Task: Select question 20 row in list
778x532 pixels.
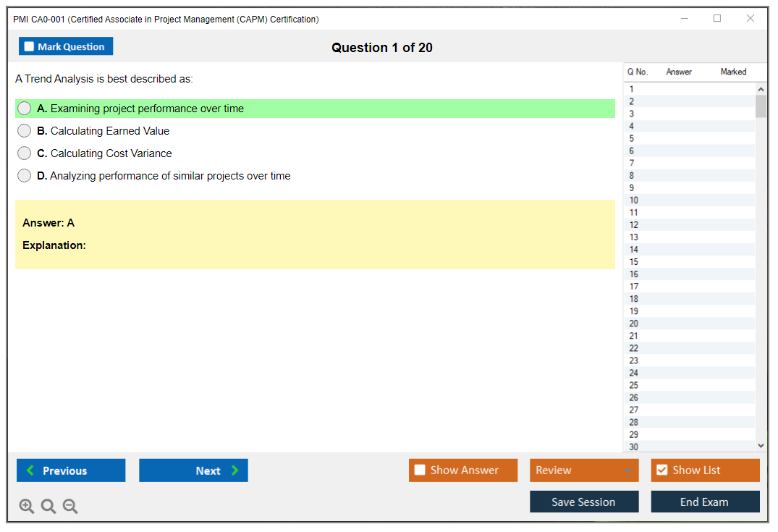Action: pos(634,324)
